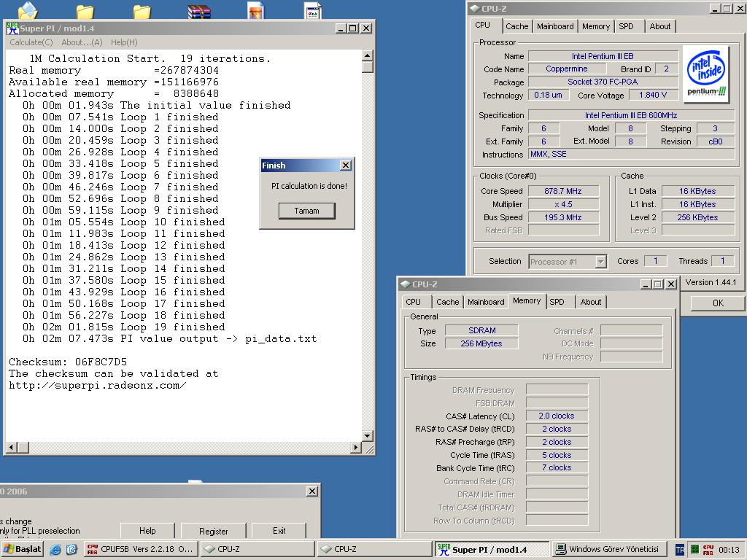Click the memory Type SDRAM field

click(481, 330)
